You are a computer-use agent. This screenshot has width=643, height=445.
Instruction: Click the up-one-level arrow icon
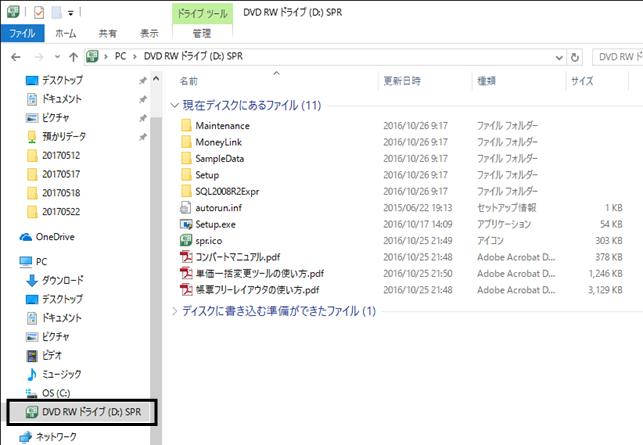coord(73,57)
